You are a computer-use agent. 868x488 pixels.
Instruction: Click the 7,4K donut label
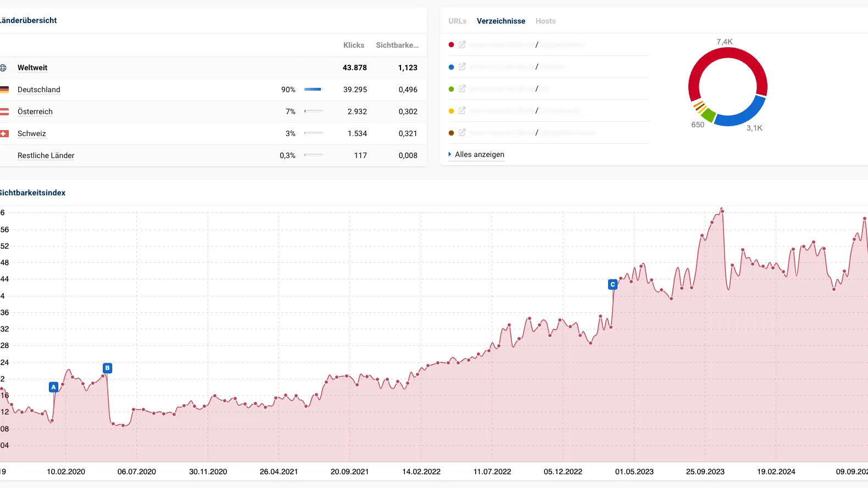pyautogui.click(x=725, y=42)
